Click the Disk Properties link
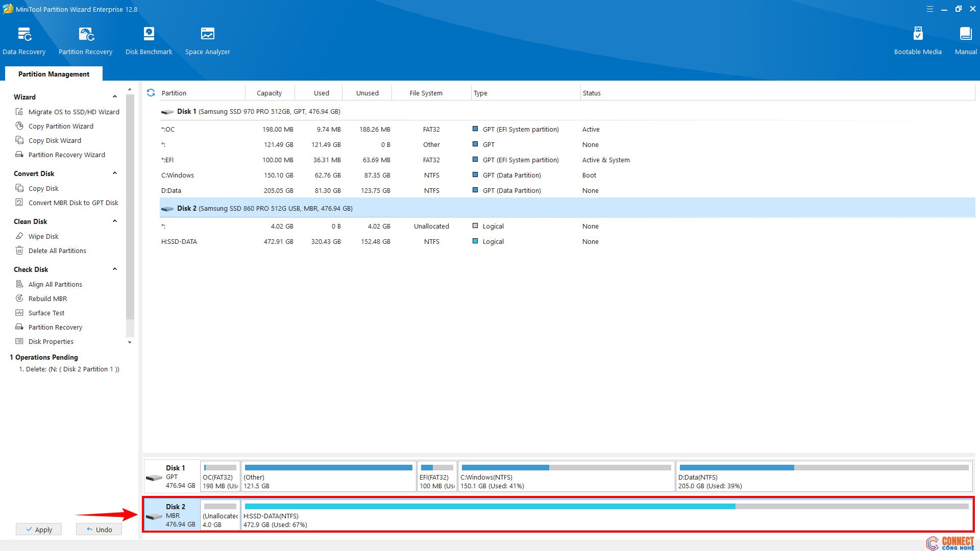The image size is (980, 551). tap(51, 341)
